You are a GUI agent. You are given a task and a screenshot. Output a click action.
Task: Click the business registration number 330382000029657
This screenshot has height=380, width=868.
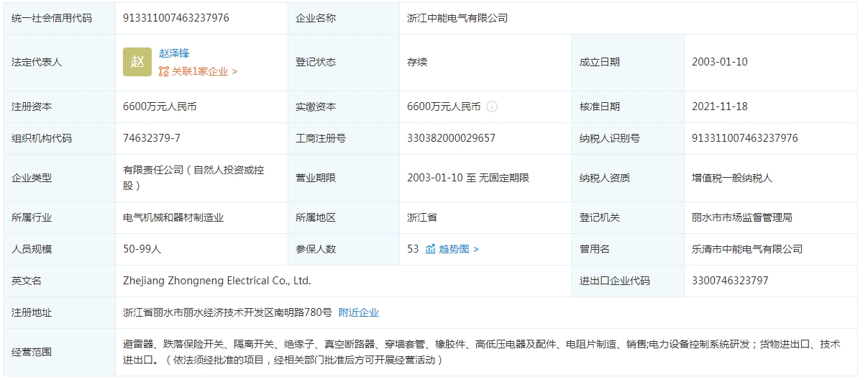coord(451,138)
